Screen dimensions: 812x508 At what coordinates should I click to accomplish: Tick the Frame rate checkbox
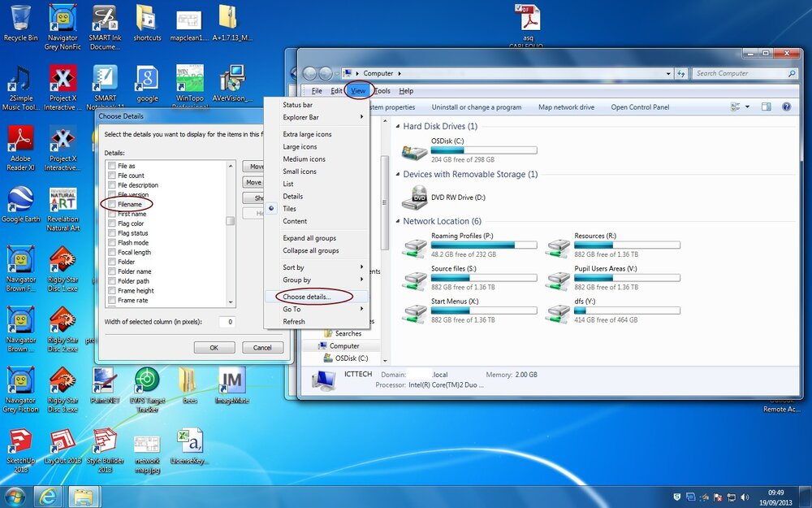click(111, 300)
